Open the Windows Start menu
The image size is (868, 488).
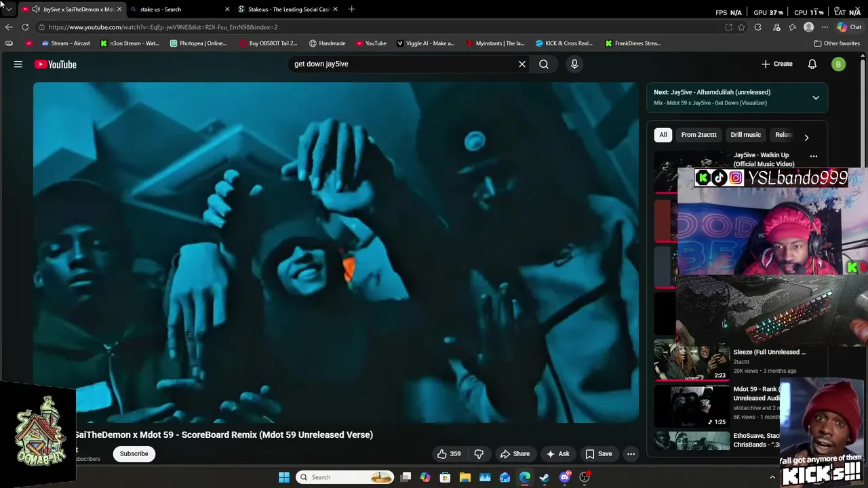tap(284, 477)
